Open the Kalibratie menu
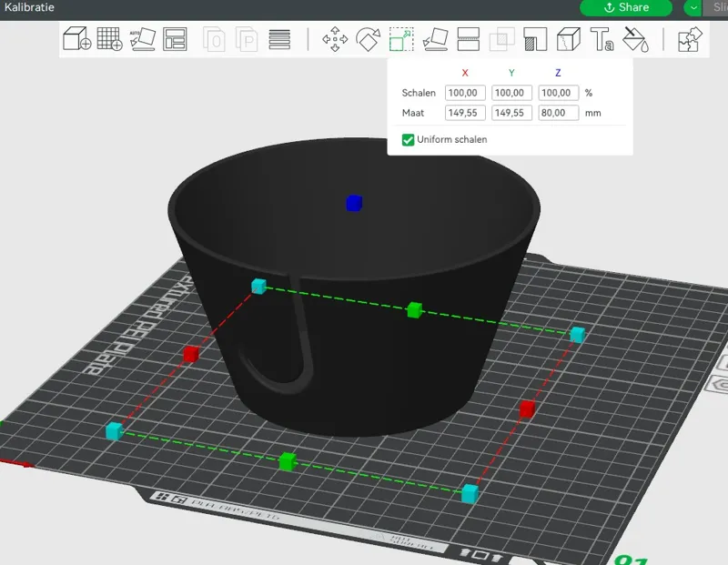728x565 pixels. [29, 7]
